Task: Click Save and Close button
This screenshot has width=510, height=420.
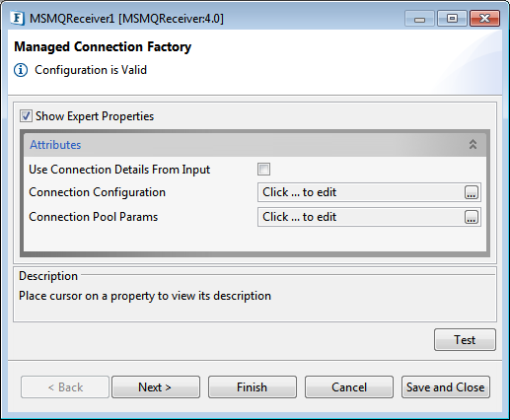Action: (x=446, y=387)
